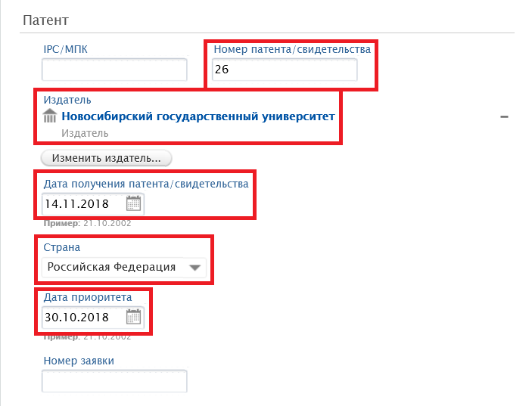Click the Страна field label
Viewport: 532px width, 406px height.
(62, 247)
